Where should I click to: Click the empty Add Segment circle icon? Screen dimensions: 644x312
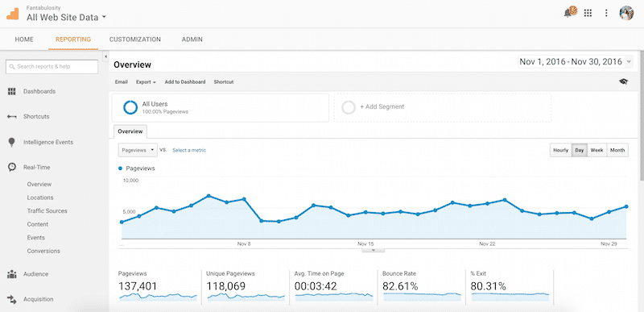[349, 107]
